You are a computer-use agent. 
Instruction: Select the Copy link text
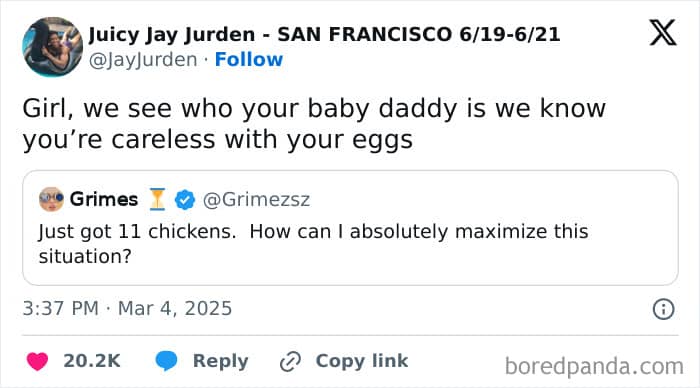pyautogui.click(x=362, y=360)
